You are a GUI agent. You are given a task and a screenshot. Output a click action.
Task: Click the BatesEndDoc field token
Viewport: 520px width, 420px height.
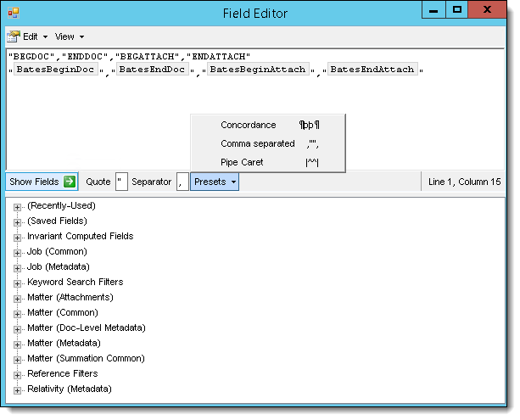152,70
